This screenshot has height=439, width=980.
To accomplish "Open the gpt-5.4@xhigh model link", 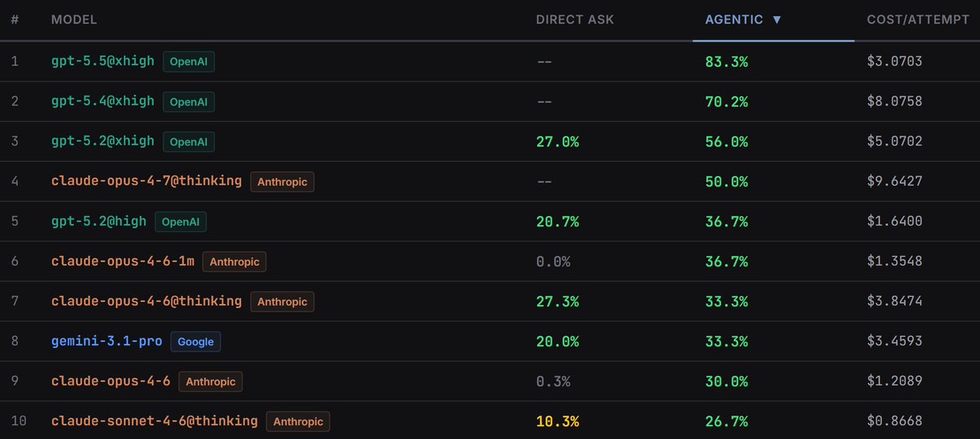I will pyautogui.click(x=102, y=101).
